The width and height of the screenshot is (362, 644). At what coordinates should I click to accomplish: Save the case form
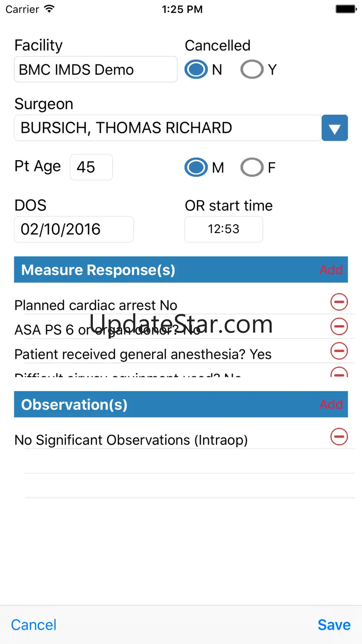[334, 624]
